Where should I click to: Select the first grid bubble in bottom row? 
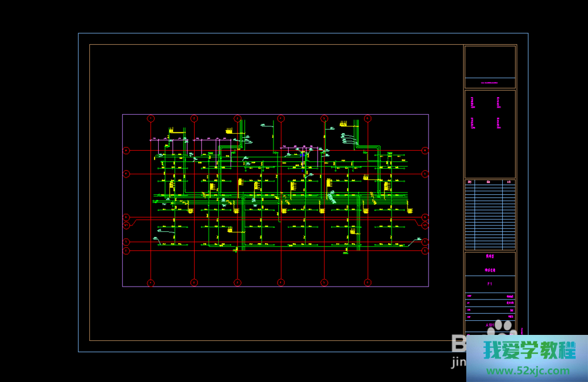click(x=151, y=283)
